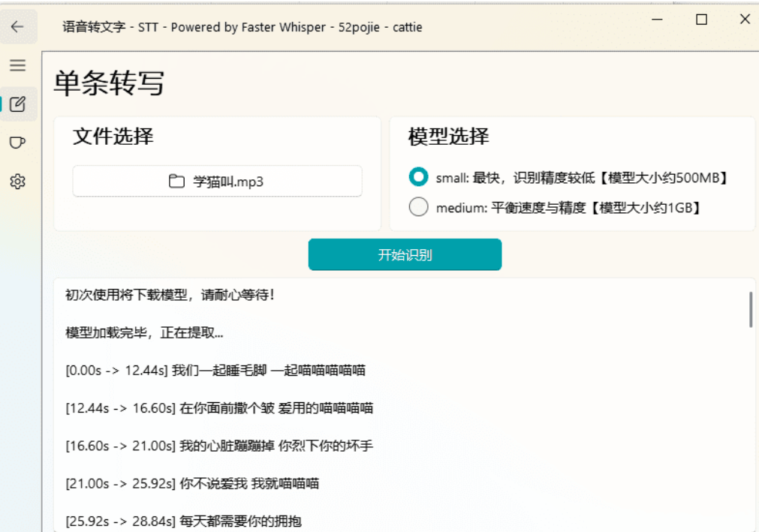The width and height of the screenshot is (759, 532).
Task: Open the hamburger navigation menu
Action: pyautogui.click(x=17, y=65)
